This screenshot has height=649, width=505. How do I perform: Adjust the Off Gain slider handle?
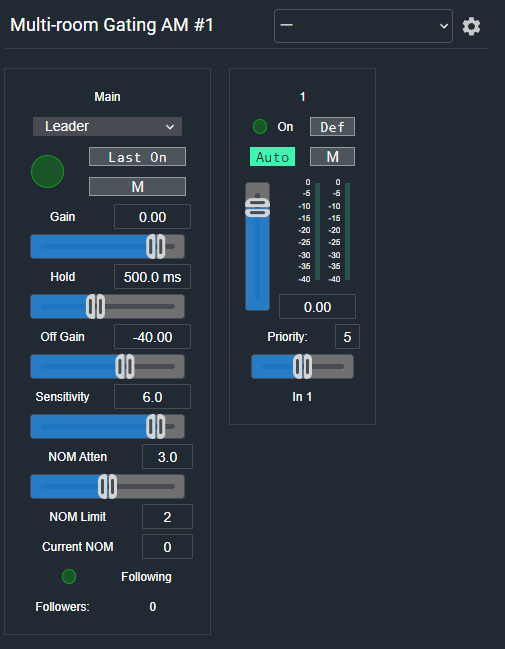tap(125, 367)
